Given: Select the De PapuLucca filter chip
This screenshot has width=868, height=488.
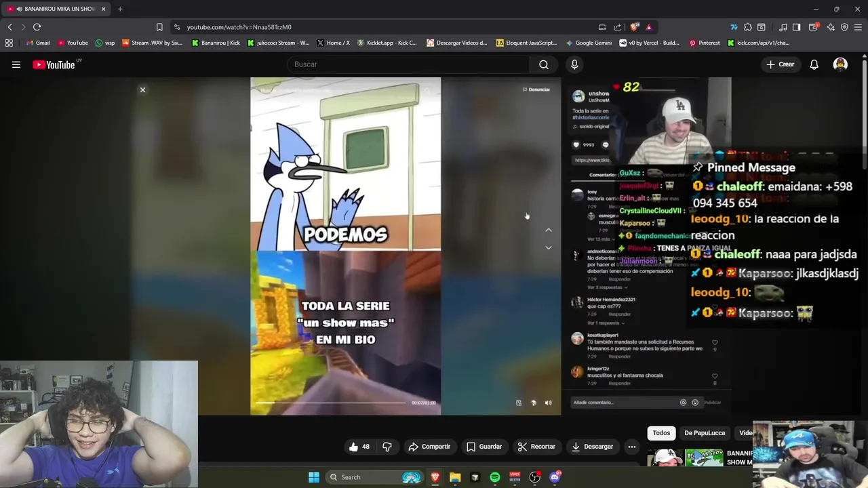Looking at the screenshot, I should click(705, 433).
